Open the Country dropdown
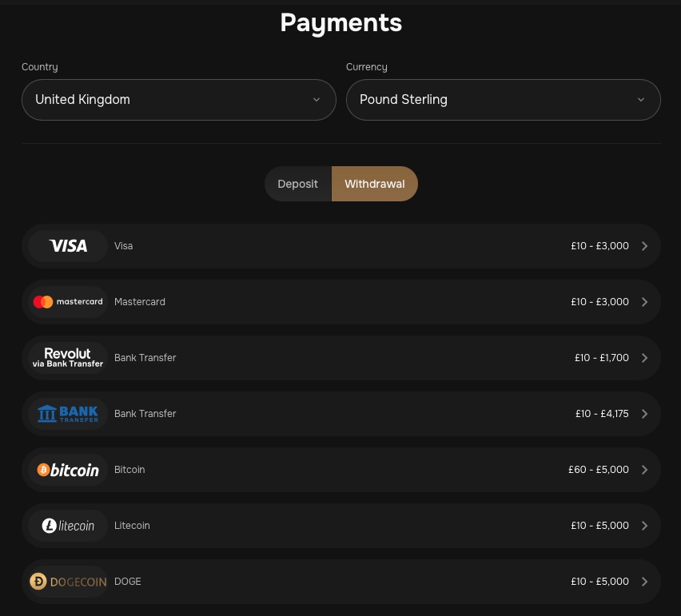 pos(178,99)
